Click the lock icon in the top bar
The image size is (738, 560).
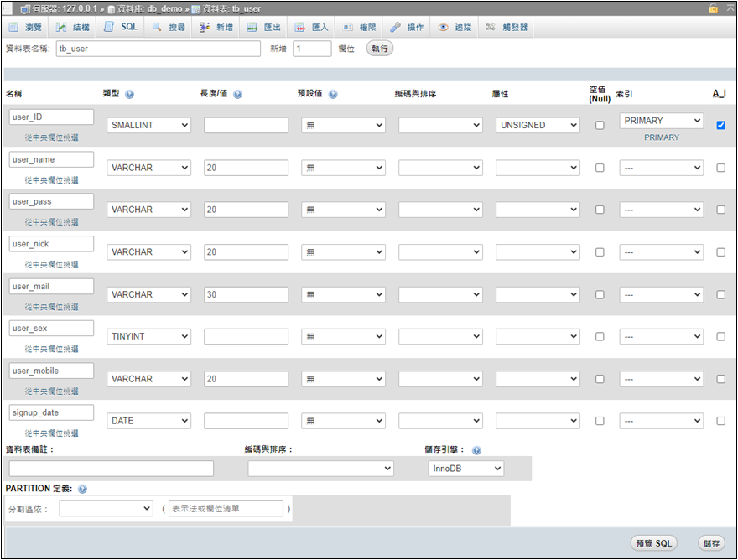tap(714, 8)
